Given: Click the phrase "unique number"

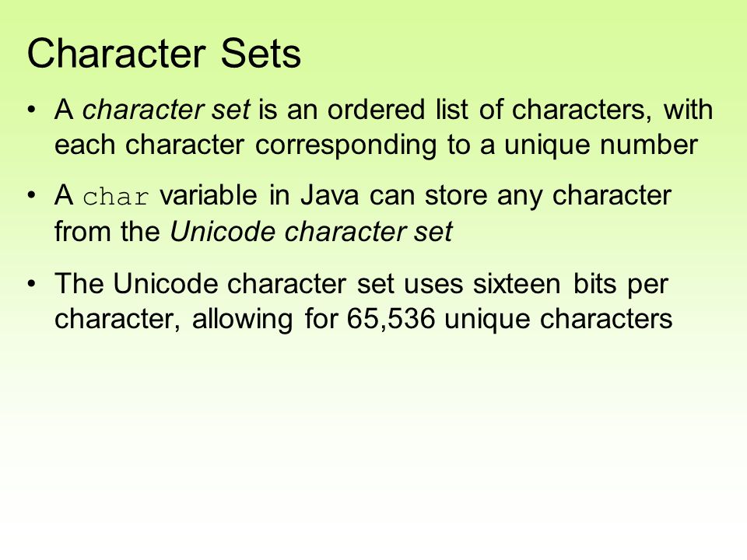Looking at the screenshot, I should pyautogui.click(x=601, y=145).
